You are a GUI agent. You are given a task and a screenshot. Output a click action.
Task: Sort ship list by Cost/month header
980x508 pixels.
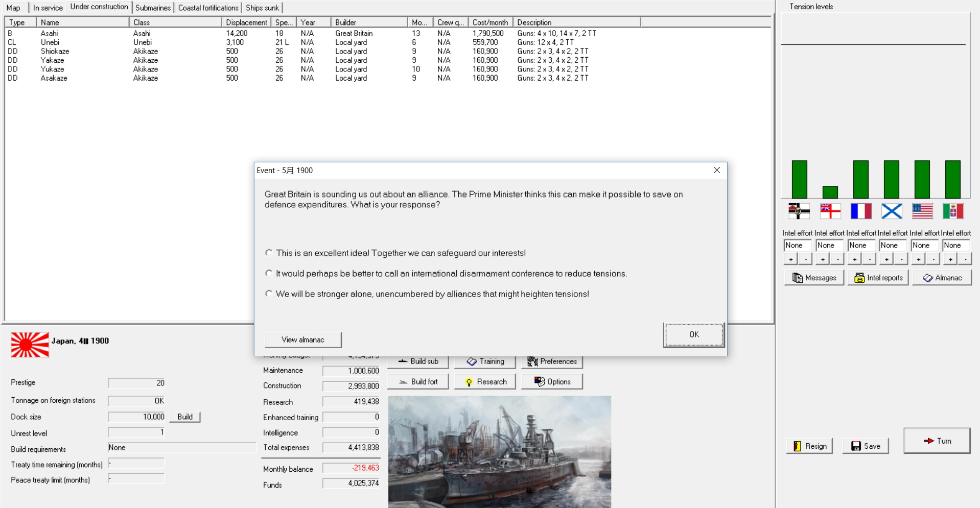click(x=491, y=22)
